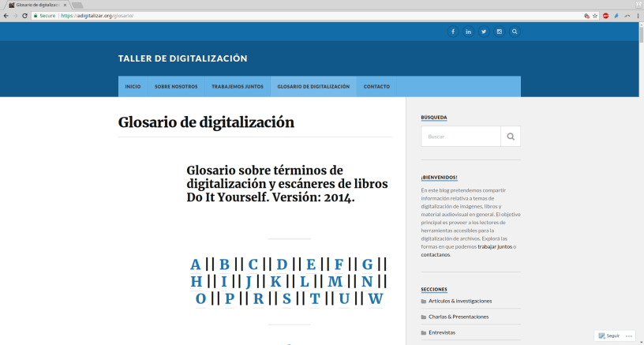The image size is (644, 345).
Task: Open the Facebook social icon
Action: coord(453,32)
